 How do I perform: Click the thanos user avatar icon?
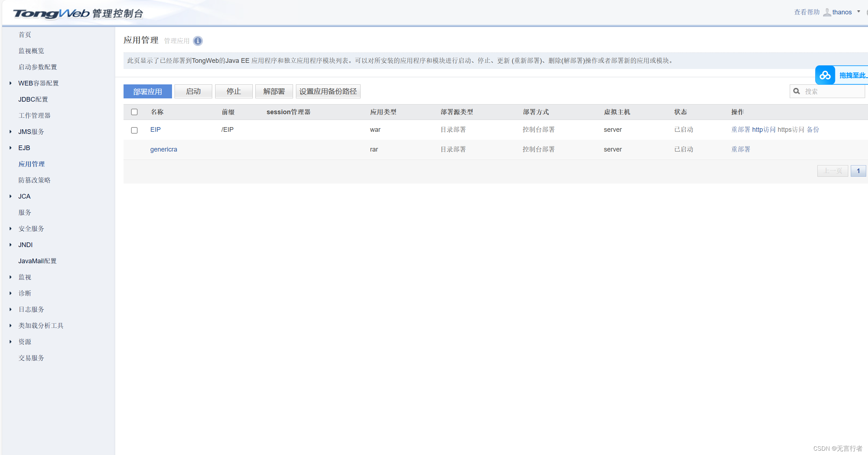(x=827, y=12)
